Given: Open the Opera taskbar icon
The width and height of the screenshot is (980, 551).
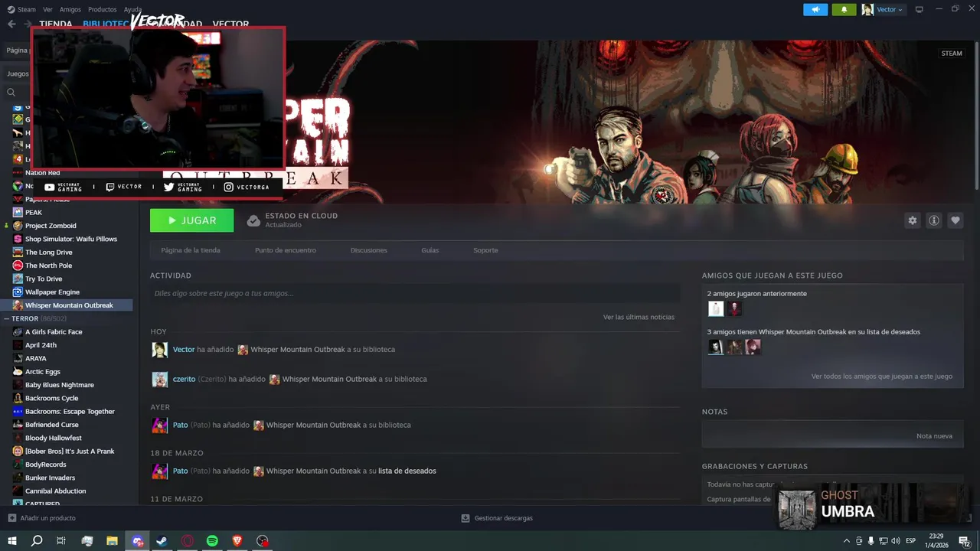Looking at the screenshot, I should (x=188, y=541).
